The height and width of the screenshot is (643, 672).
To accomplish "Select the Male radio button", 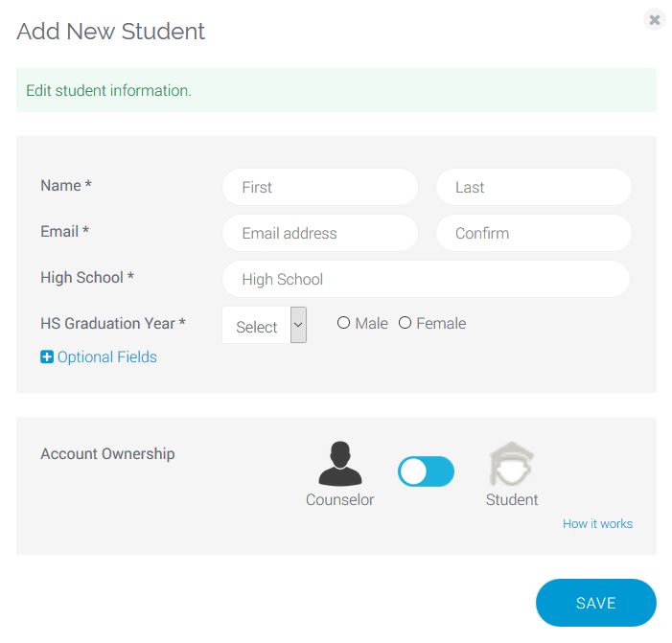I will pos(343,323).
